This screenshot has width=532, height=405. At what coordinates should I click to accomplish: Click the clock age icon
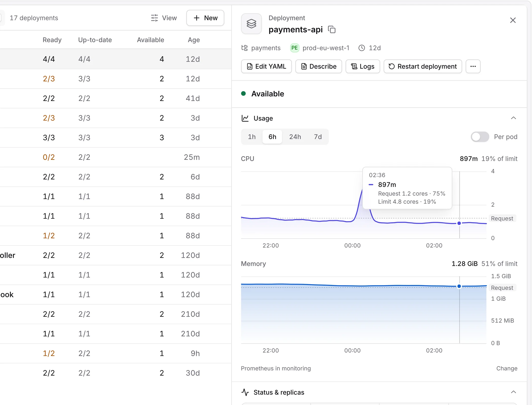point(362,48)
